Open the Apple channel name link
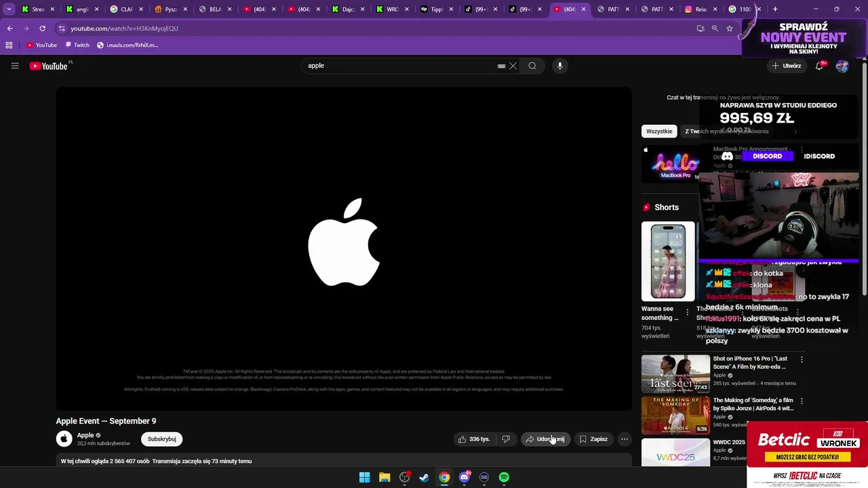Image resolution: width=868 pixels, height=488 pixels. pyautogui.click(x=85, y=435)
